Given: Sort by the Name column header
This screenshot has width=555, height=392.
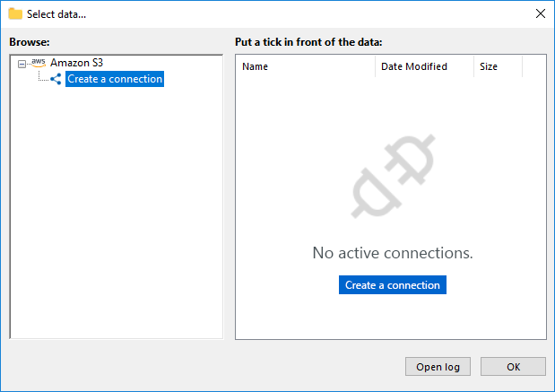Looking at the screenshot, I should coord(305,66).
